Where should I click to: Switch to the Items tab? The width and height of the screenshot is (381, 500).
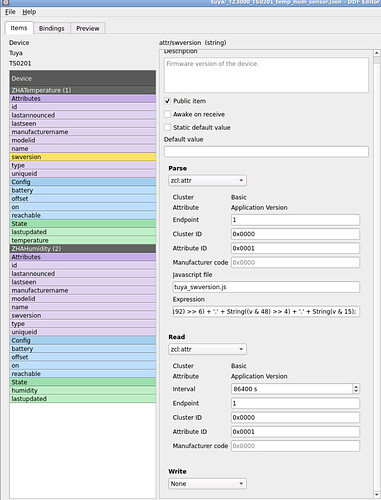tap(19, 28)
